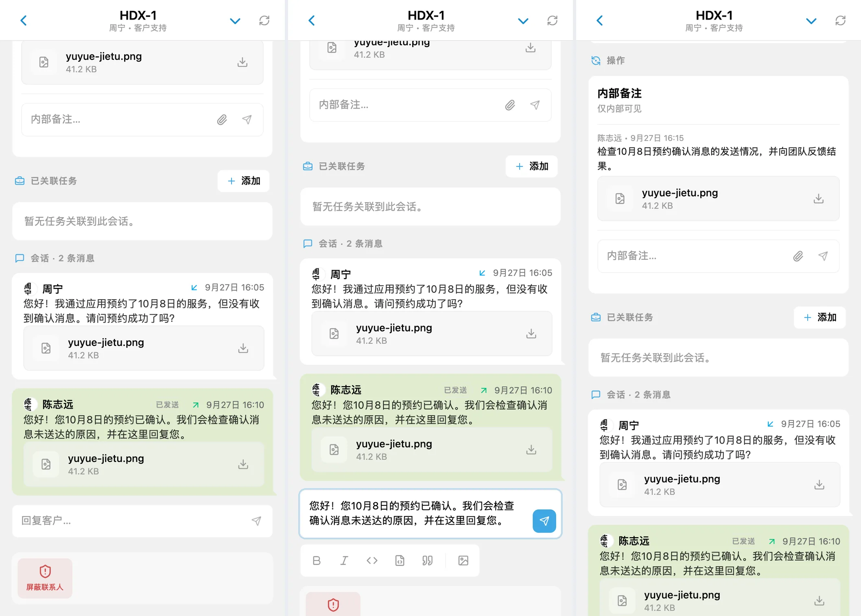Viewport: 861px width, 616px height.
Task: Attach a file to internal note, left panel
Action: coord(222,120)
